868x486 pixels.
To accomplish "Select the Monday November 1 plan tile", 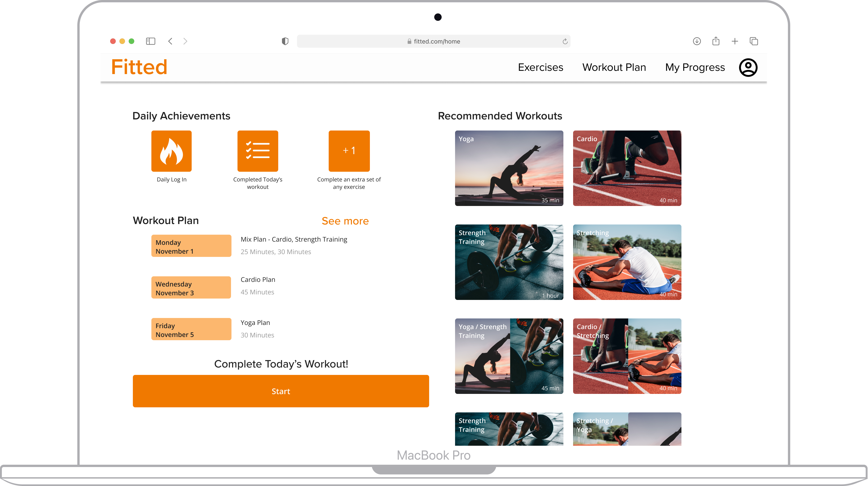I will [191, 246].
